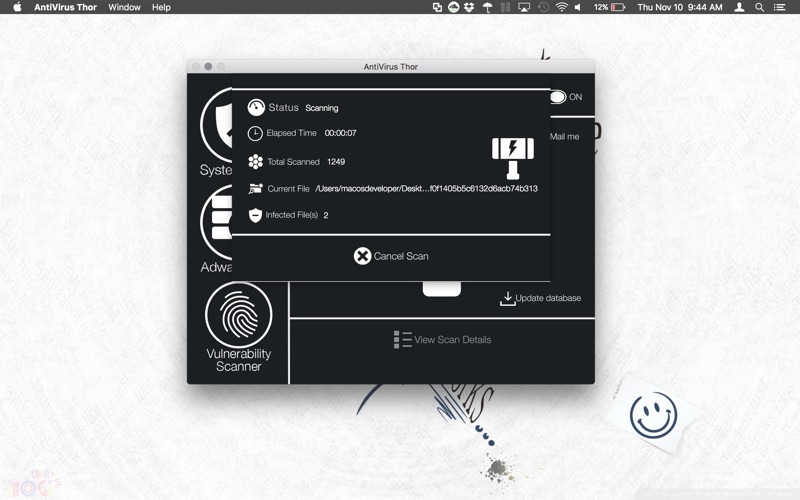
Task: Click the list icon beside View Scan Details
Action: click(403, 340)
